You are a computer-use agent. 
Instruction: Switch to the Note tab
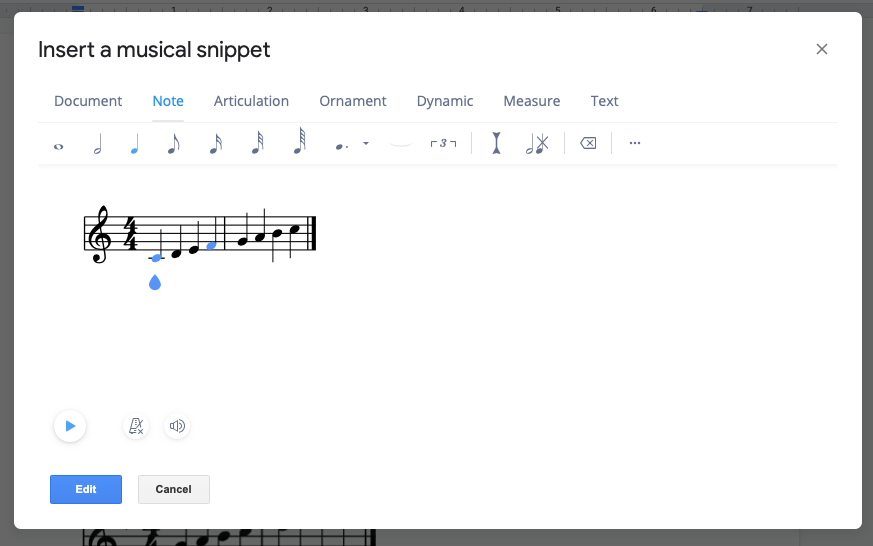click(168, 101)
